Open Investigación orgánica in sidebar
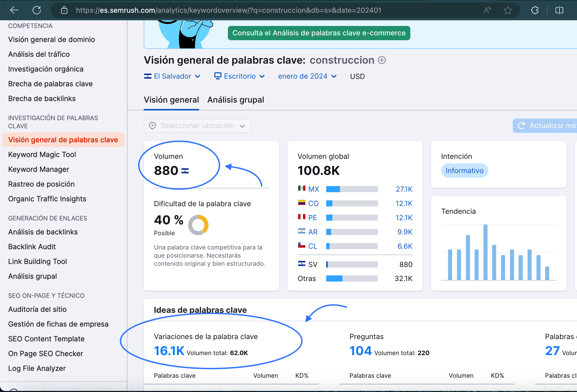Image resolution: width=577 pixels, height=392 pixels. 46,69
